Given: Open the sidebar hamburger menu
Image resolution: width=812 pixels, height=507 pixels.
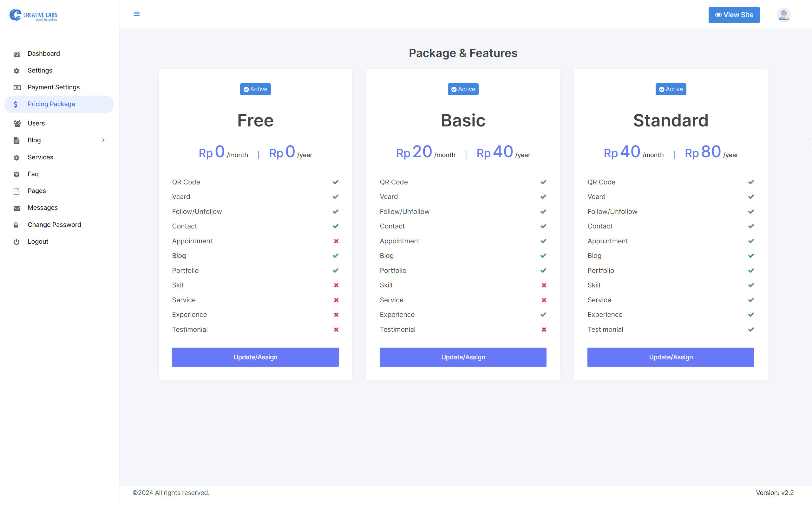Looking at the screenshot, I should click(137, 14).
